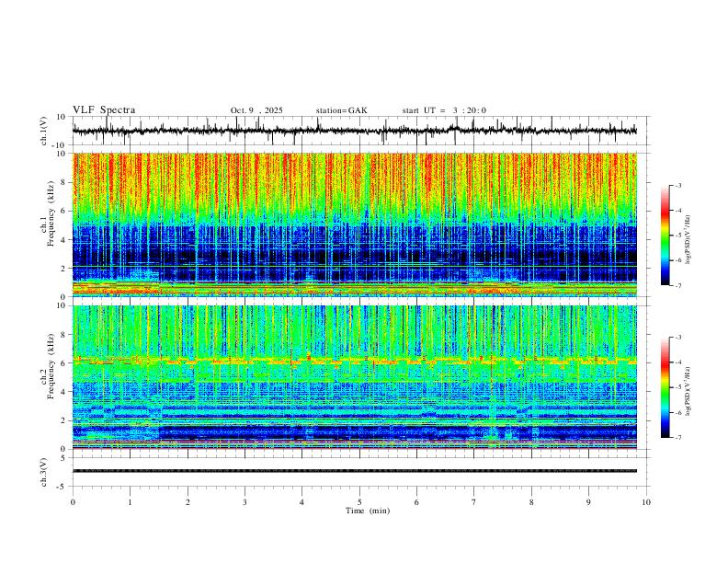
Task: Click the ch.1 spectrogram panel
Action: pos(354,224)
